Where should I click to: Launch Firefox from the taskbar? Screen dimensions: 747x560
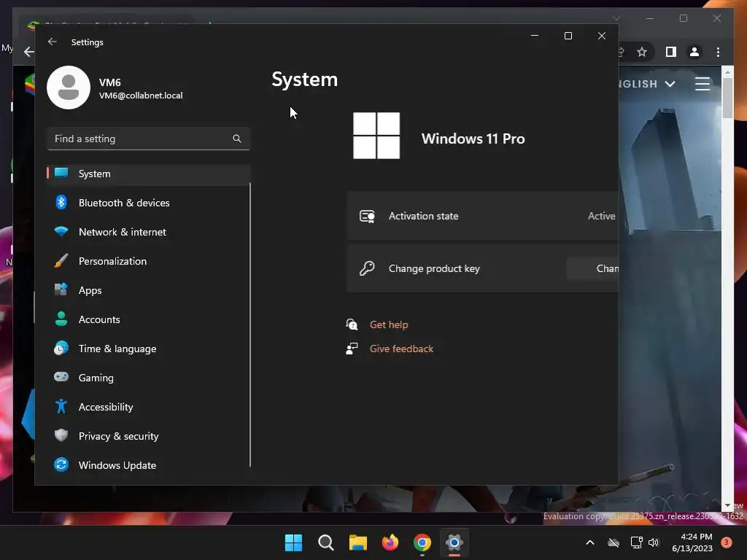(x=390, y=542)
